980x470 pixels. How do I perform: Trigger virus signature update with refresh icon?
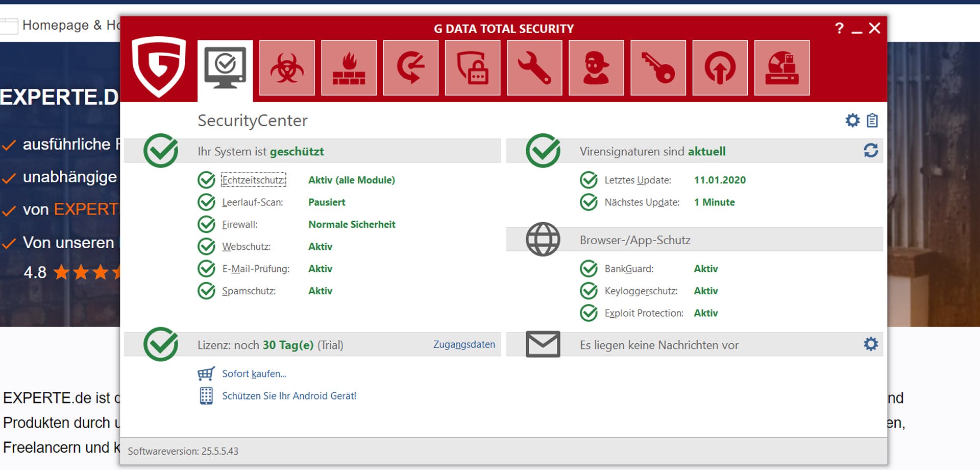click(870, 151)
